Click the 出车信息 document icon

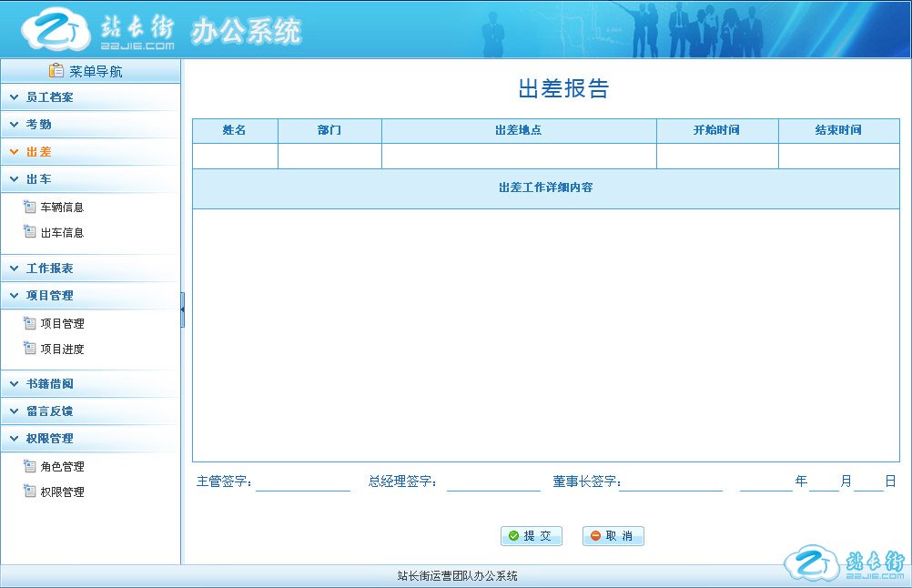(29, 232)
